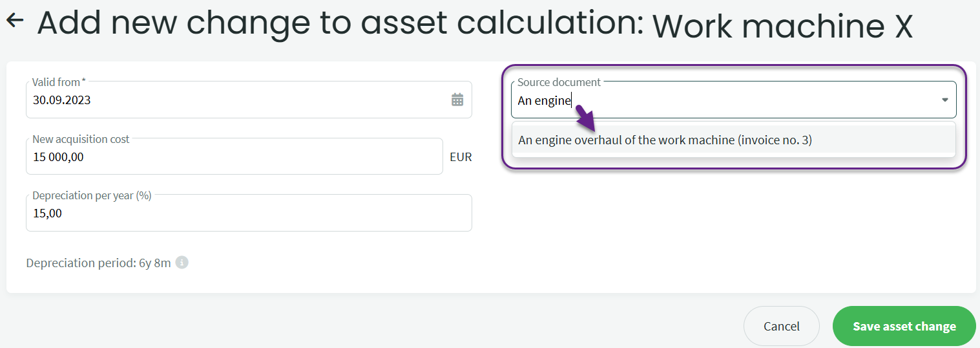The height and width of the screenshot is (348, 980).
Task: Click the depreciation period info icon
Action: tap(182, 263)
